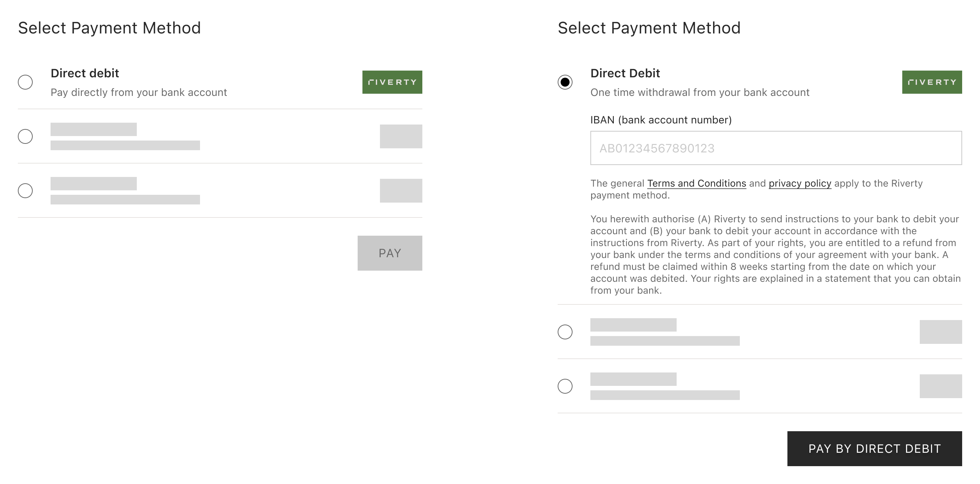Click the IBAN bank account number input field
Viewport: 980px width, 484px height.
click(x=776, y=148)
